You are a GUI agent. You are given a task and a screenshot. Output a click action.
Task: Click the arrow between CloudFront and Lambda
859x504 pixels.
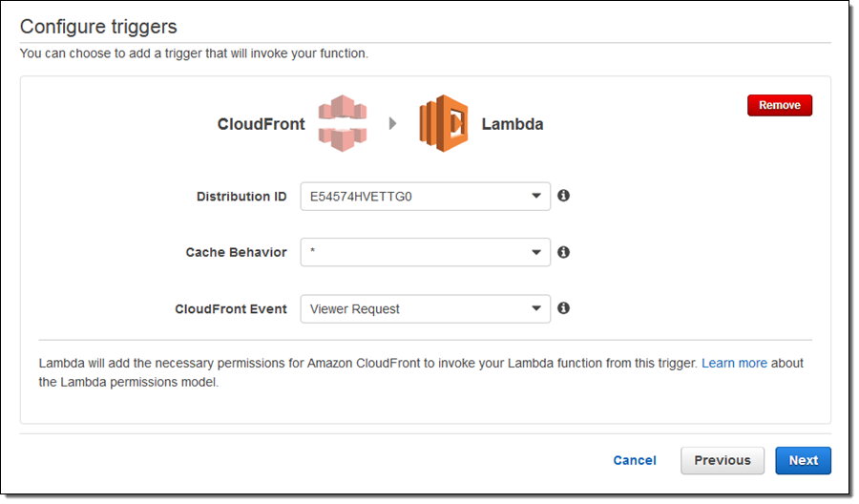pyautogui.click(x=392, y=123)
